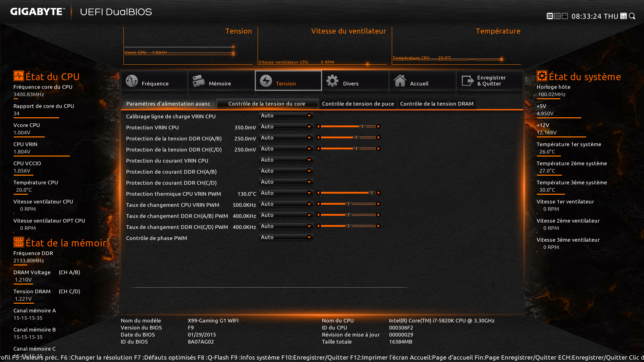Decrease DDR CH(C/D) voltage protection left arrow

pos(318,148)
